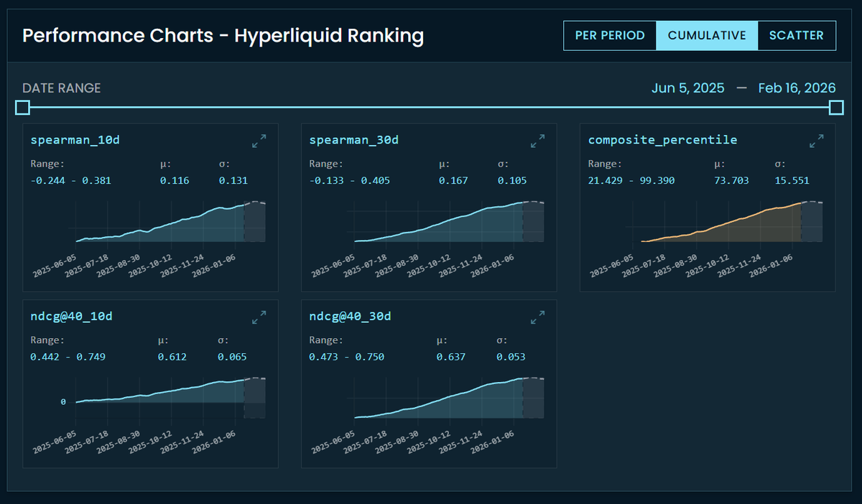Switch to the PER PERIOD view
The width and height of the screenshot is (862, 504).
point(610,36)
